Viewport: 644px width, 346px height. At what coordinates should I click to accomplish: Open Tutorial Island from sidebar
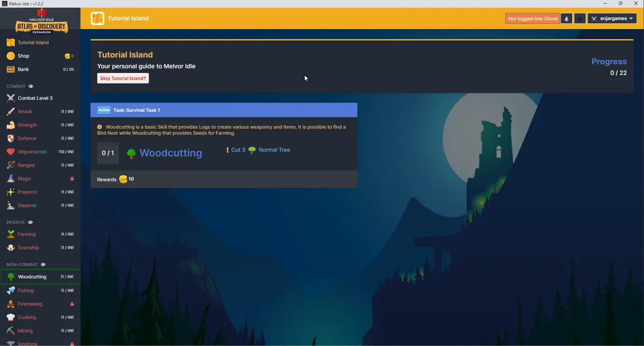[40, 42]
